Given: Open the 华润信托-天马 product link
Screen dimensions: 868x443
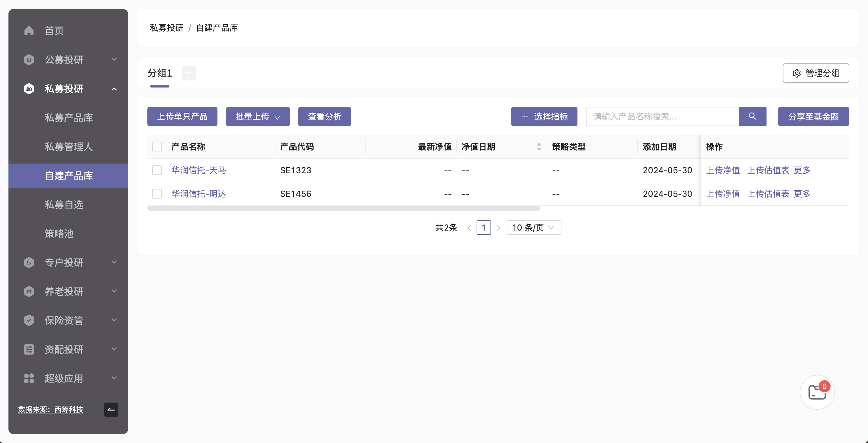Looking at the screenshot, I should [198, 170].
